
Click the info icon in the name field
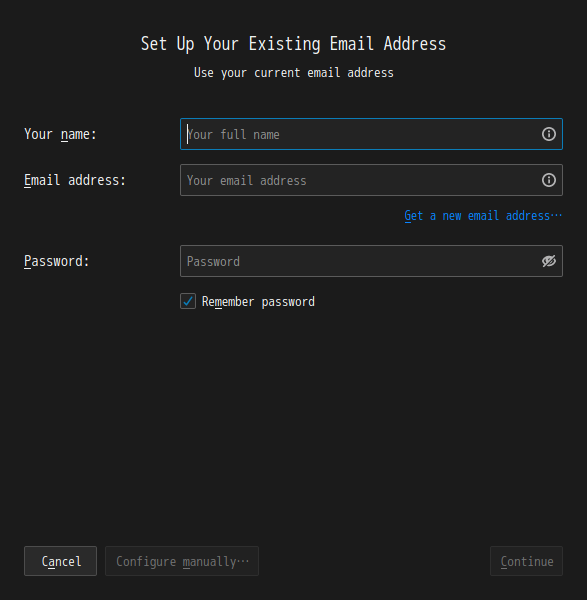coord(548,134)
